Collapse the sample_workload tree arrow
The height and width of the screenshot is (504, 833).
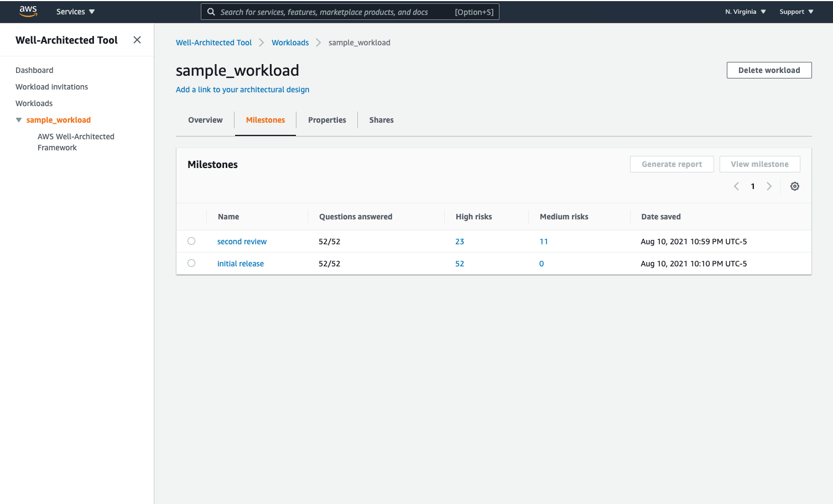pyautogui.click(x=19, y=120)
